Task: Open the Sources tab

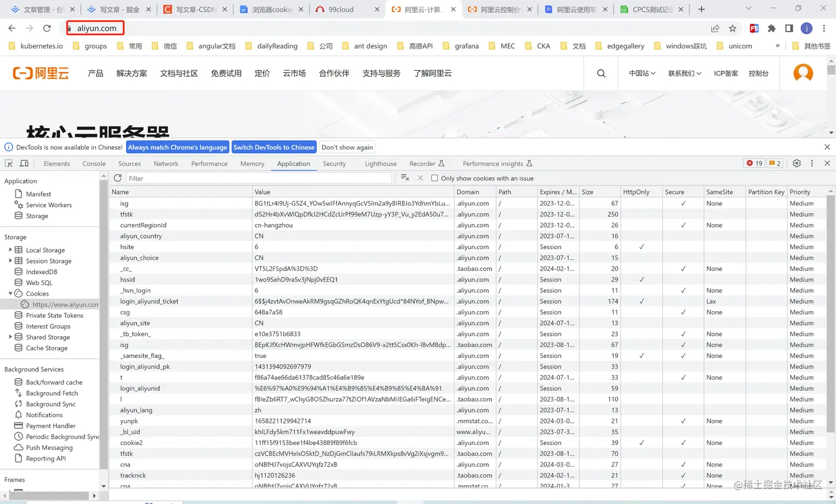Action: coord(129,164)
